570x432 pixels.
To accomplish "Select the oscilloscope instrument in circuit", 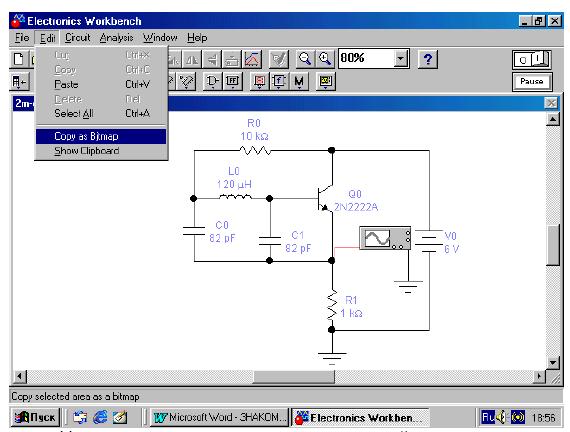I will [x=385, y=238].
